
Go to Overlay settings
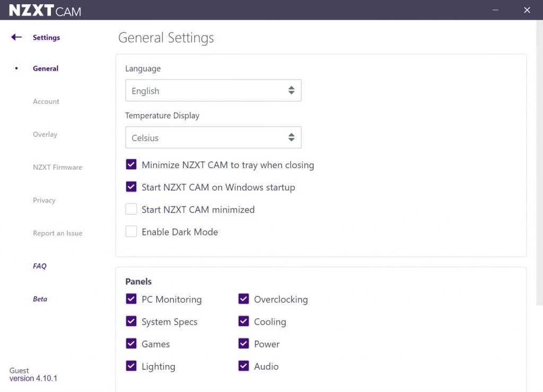(x=45, y=134)
